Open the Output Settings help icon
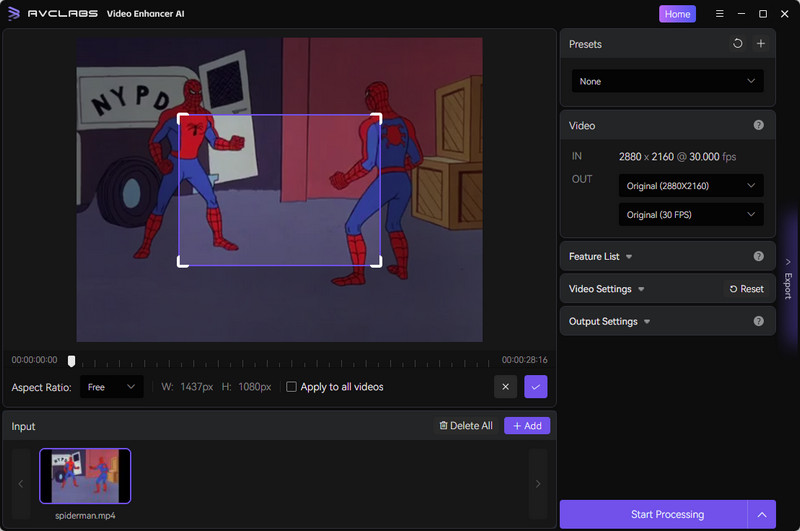Screen dimensions: 800x531 click(x=758, y=321)
